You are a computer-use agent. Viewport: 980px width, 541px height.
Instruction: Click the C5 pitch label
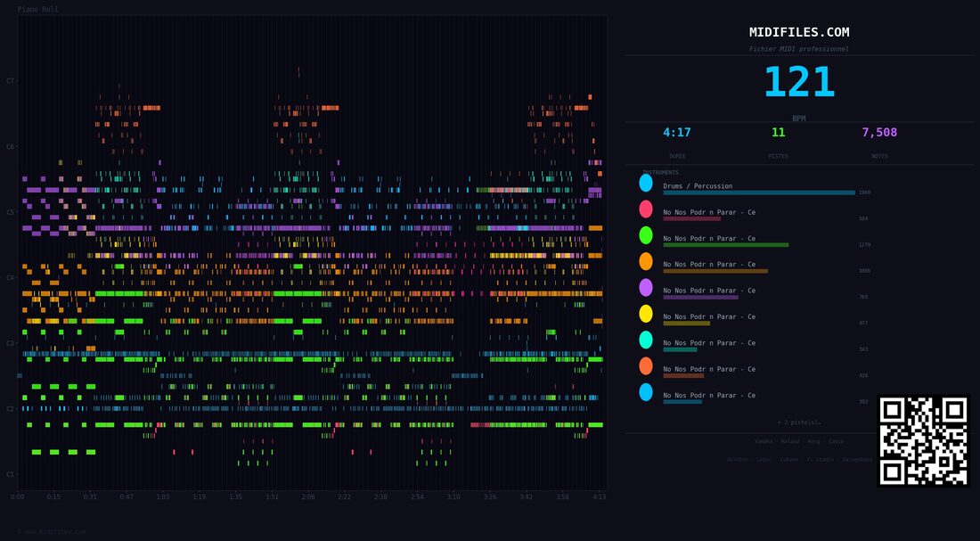(x=10, y=213)
